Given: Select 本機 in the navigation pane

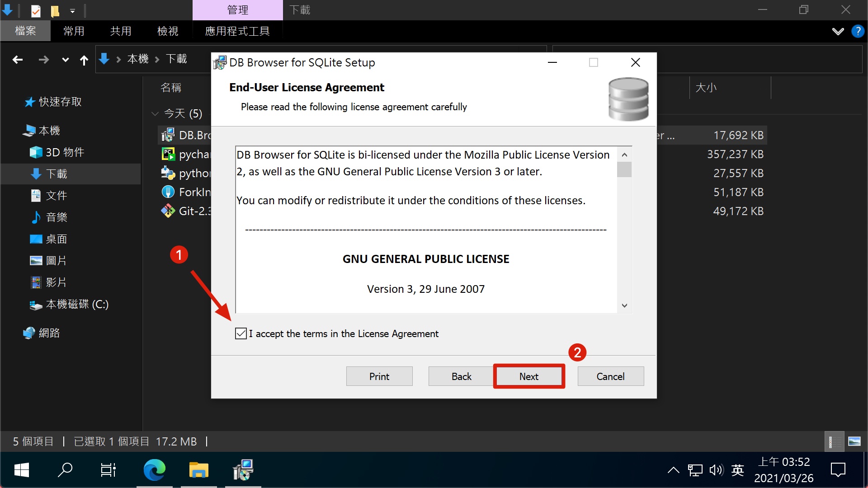Looking at the screenshot, I should (x=42, y=131).
